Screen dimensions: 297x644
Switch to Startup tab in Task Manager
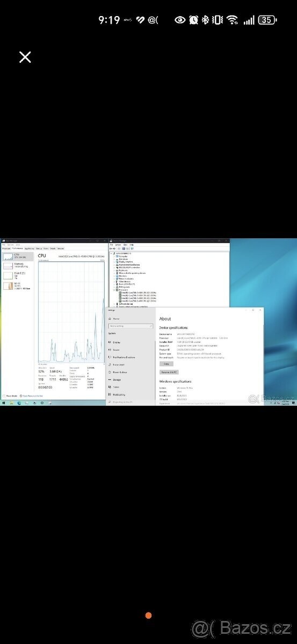click(x=39, y=248)
